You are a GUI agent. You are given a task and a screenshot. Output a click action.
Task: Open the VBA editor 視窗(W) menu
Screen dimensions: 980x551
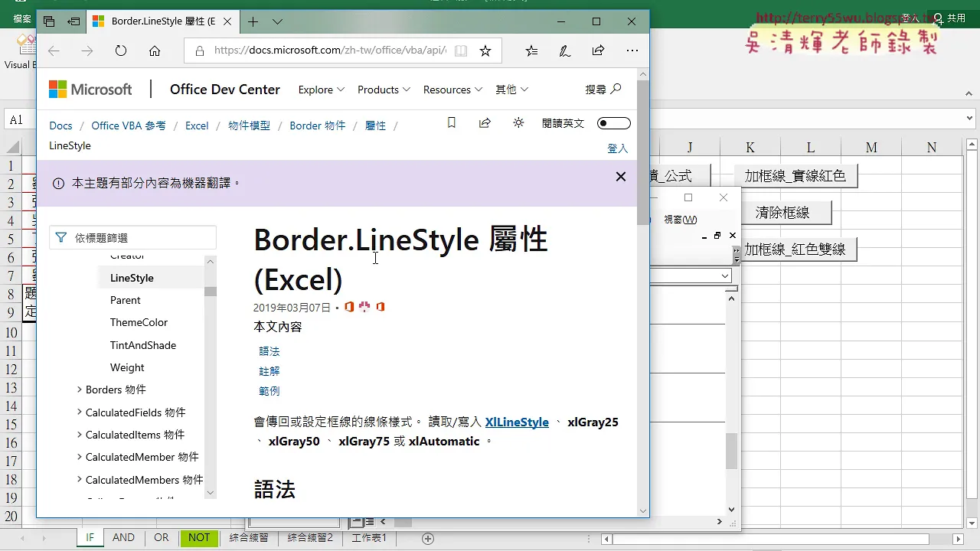pyautogui.click(x=681, y=220)
